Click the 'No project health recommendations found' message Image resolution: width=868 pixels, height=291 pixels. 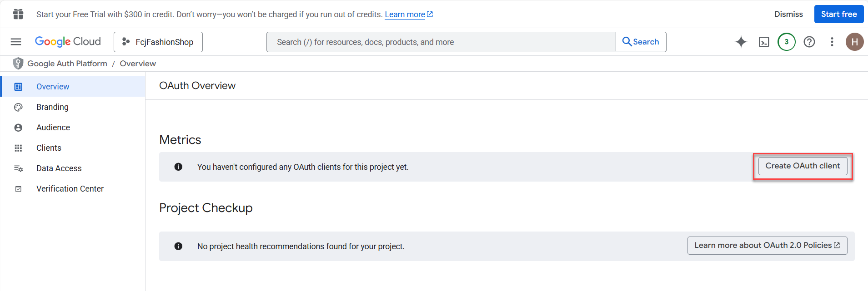[x=301, y=247]
